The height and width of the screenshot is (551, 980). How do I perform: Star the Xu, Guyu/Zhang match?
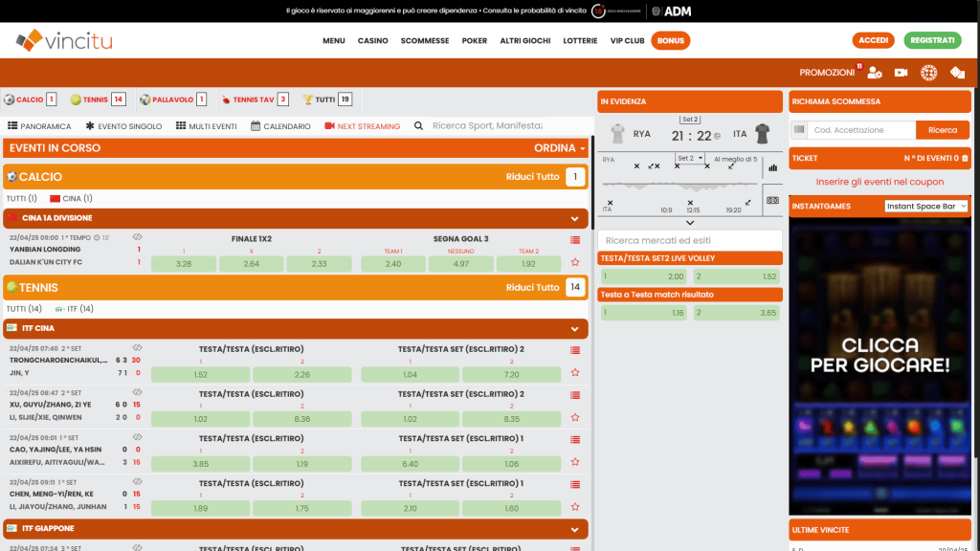click(x=574, y=417)
